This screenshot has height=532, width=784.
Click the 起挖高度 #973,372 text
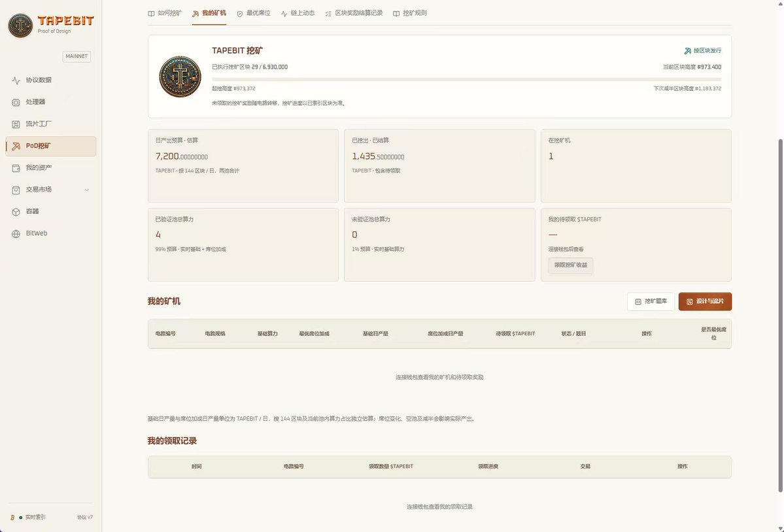coord(233,88)
